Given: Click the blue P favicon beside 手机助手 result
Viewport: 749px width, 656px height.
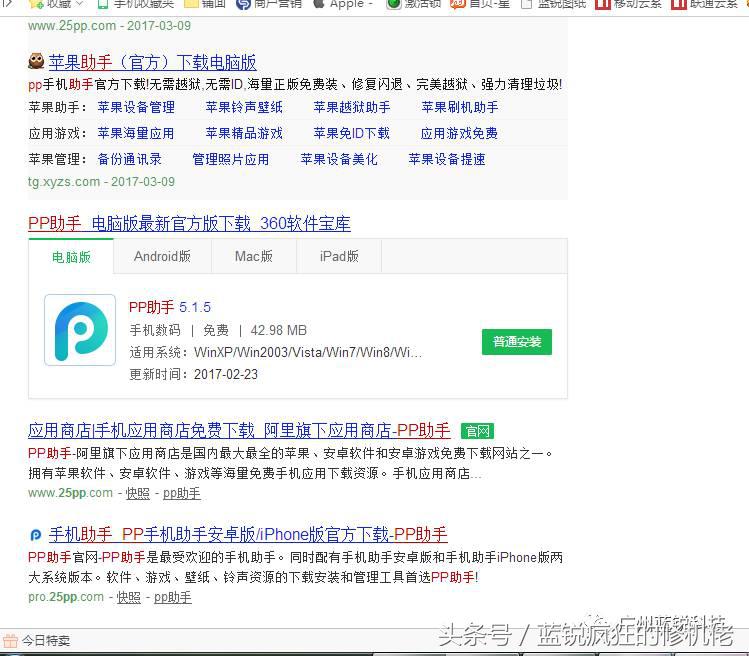Looking at the screenshot, I should [x=36, y=535].
